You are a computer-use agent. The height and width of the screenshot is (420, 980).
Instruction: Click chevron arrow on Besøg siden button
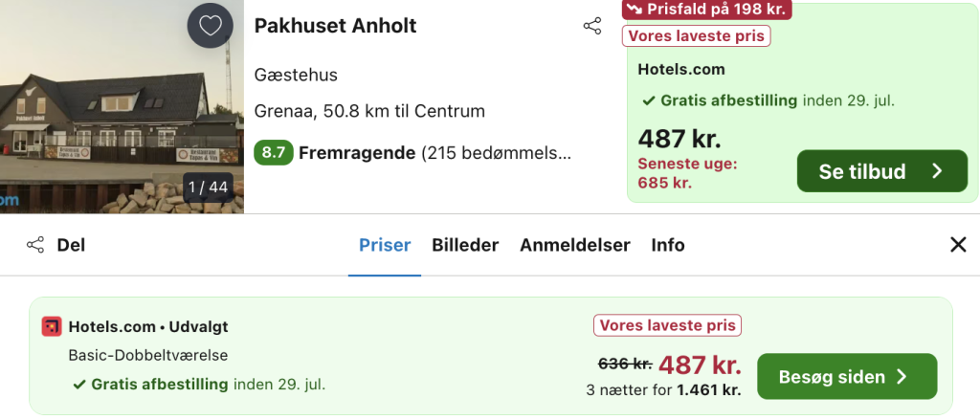pos(902,377)
